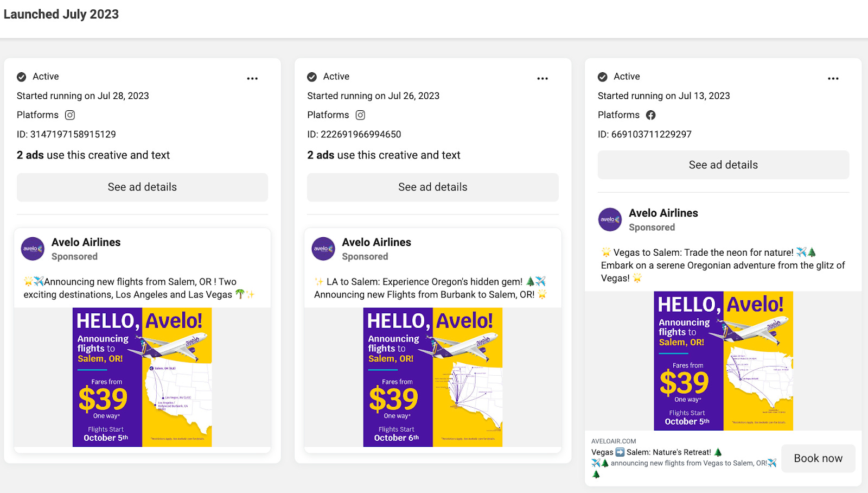Click the Instagram platform icon on the Jul 28 ad

tap(70, 115)
